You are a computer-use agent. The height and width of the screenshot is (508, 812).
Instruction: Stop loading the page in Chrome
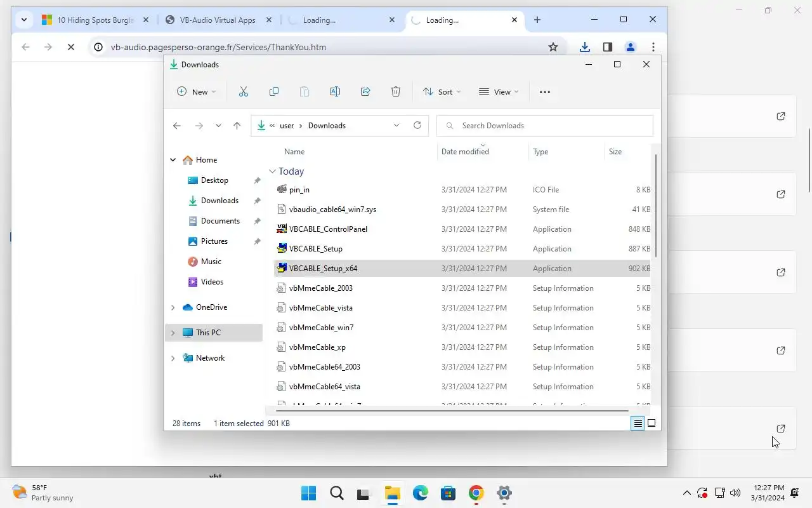(71, 47)
